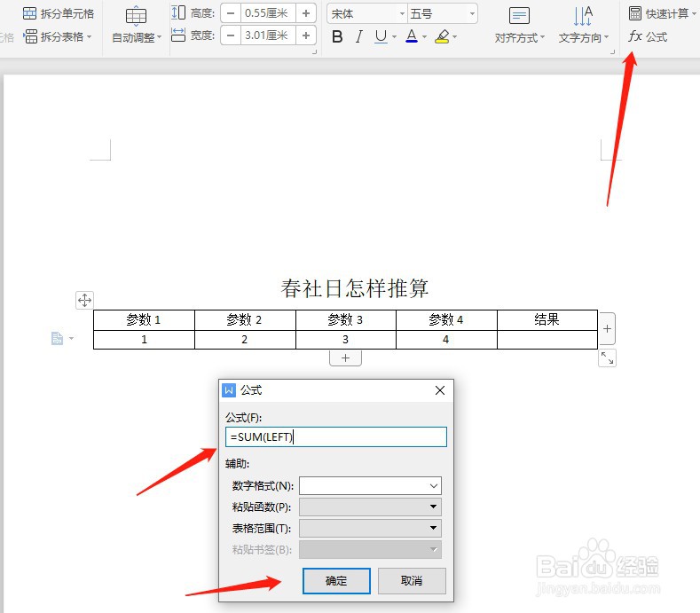Add a row with the bottom plus button
Viewport: 700px width, 613px height.
[x=345, y=358]
